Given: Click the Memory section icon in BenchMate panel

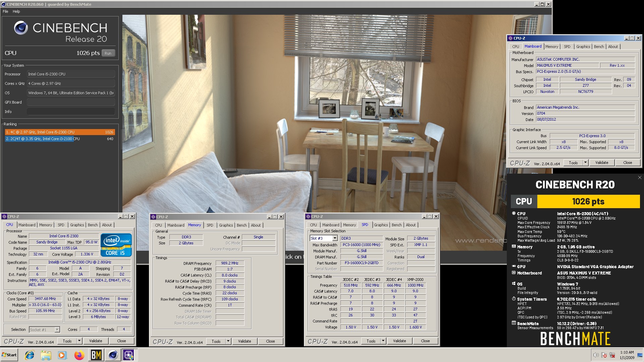Looking at the screenshot, I should [514, 247].
